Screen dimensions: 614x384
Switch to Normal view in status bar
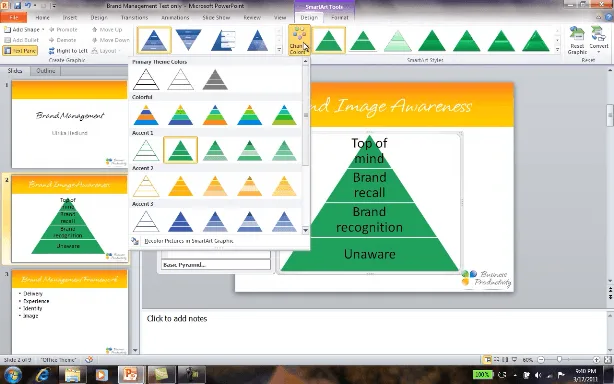tap(487, 359)
